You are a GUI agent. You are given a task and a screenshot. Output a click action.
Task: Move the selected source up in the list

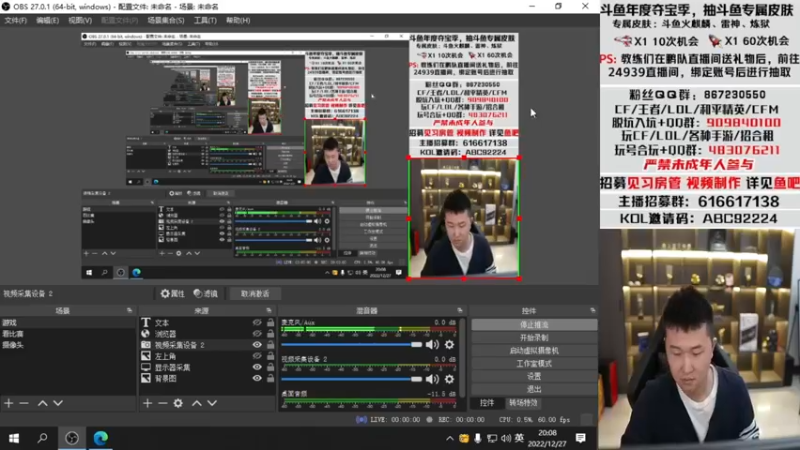197,403
